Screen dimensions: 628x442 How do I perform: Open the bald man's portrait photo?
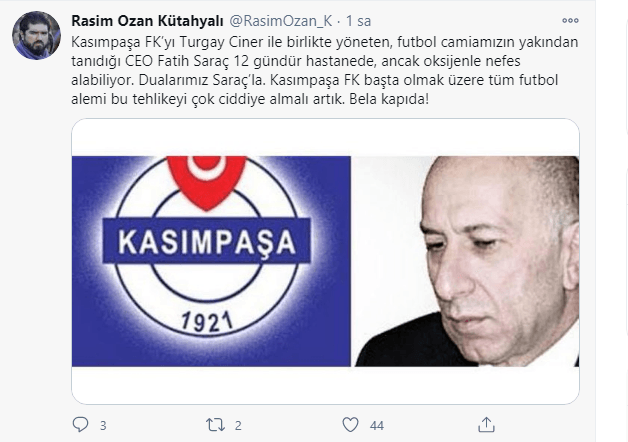465,261
